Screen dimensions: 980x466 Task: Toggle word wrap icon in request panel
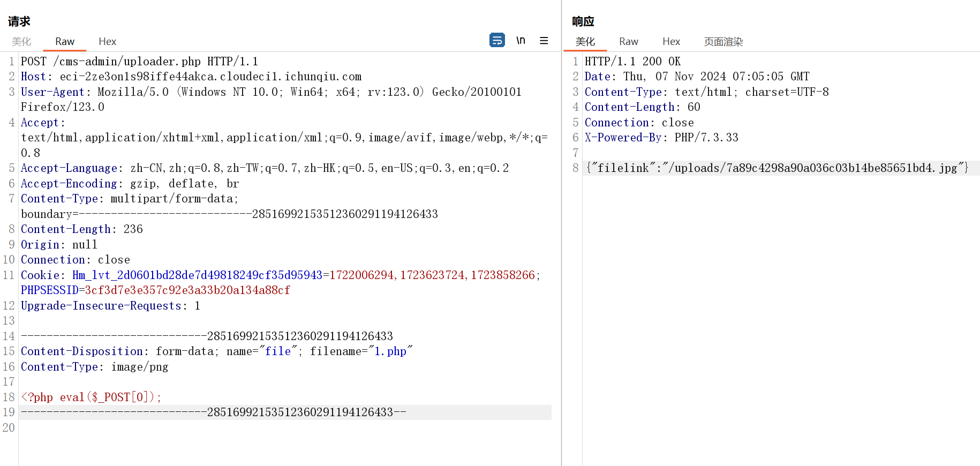[497, 40]
